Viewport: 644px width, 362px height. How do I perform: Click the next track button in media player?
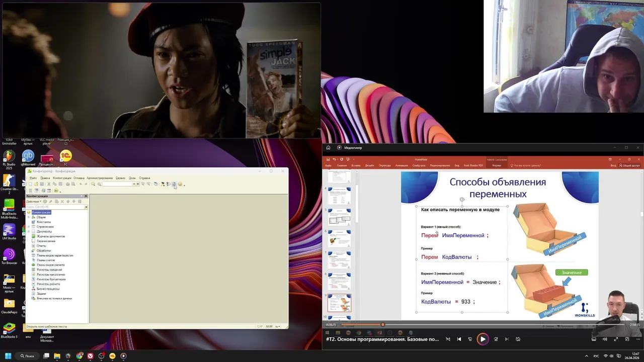tap(507, 339)
